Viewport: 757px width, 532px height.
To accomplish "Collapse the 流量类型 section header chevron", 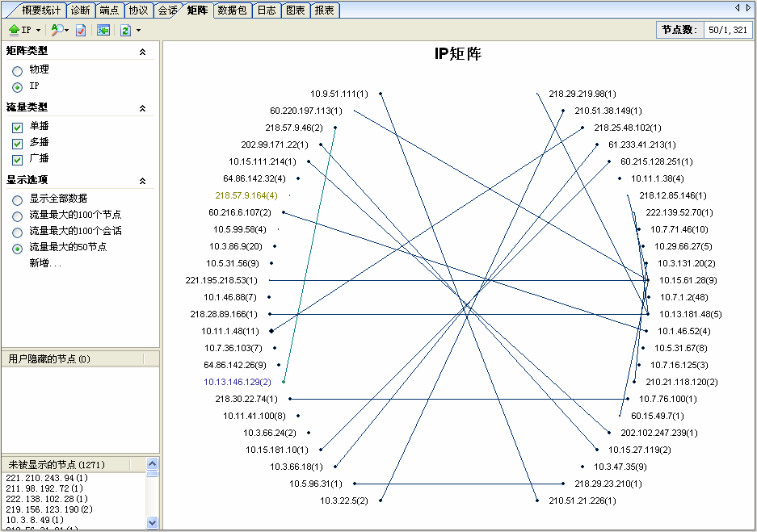I will pyautogui.click(x=143, y=107).
